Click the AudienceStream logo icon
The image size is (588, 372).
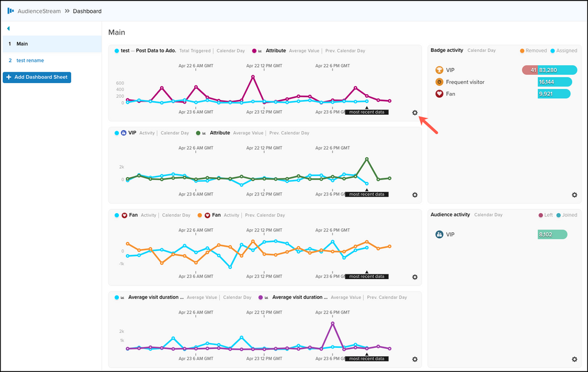click(11, 11)
